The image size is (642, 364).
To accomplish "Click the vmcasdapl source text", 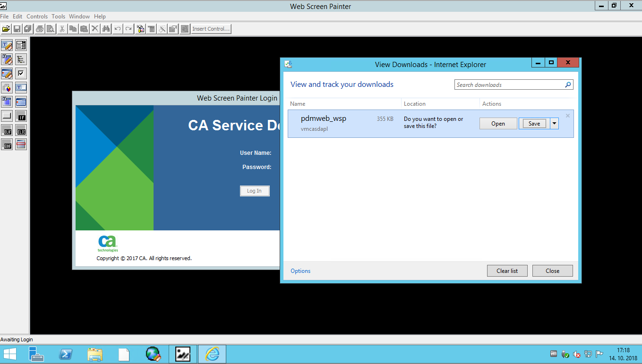I will coord(314,129).
